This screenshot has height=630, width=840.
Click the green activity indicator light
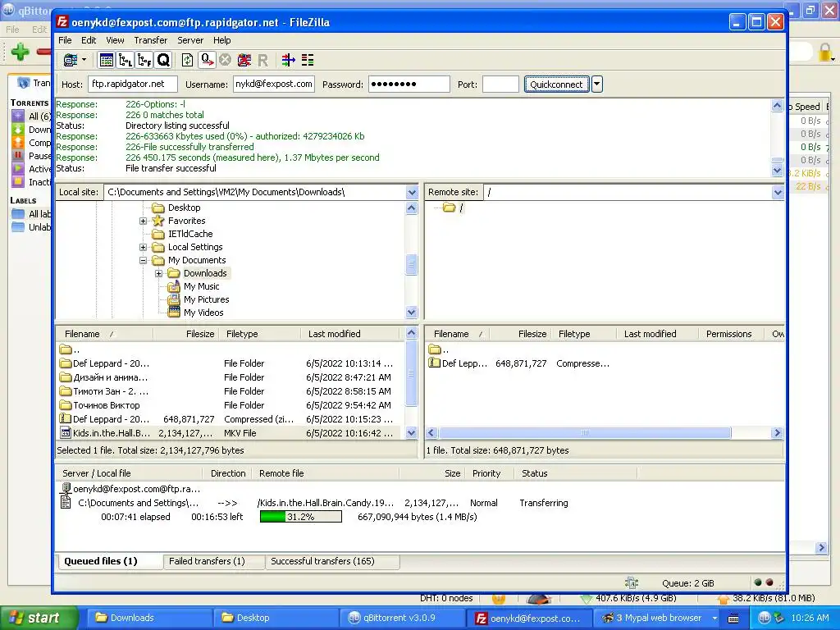click(757, 582)
